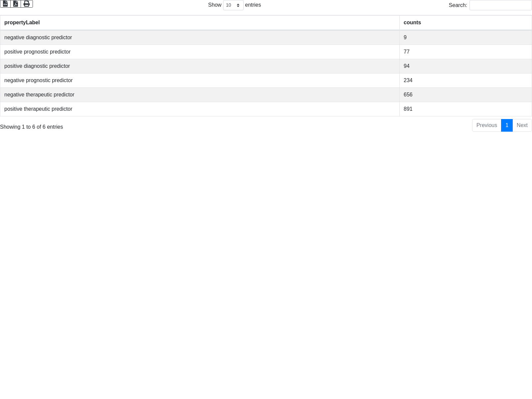Click the count value 891
Image resolution: width=532 pixels, height=399 pixels.
click(408, 109)
